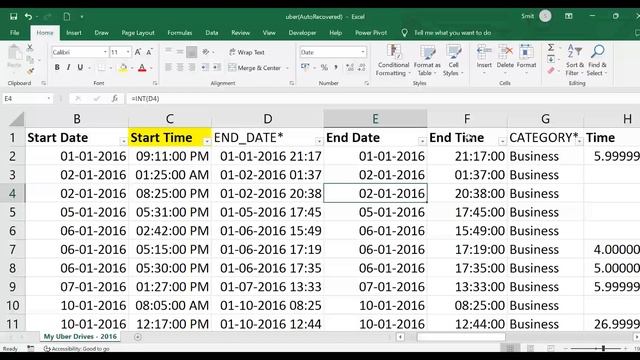Increase font size with the larger A icon

(138, 52)
